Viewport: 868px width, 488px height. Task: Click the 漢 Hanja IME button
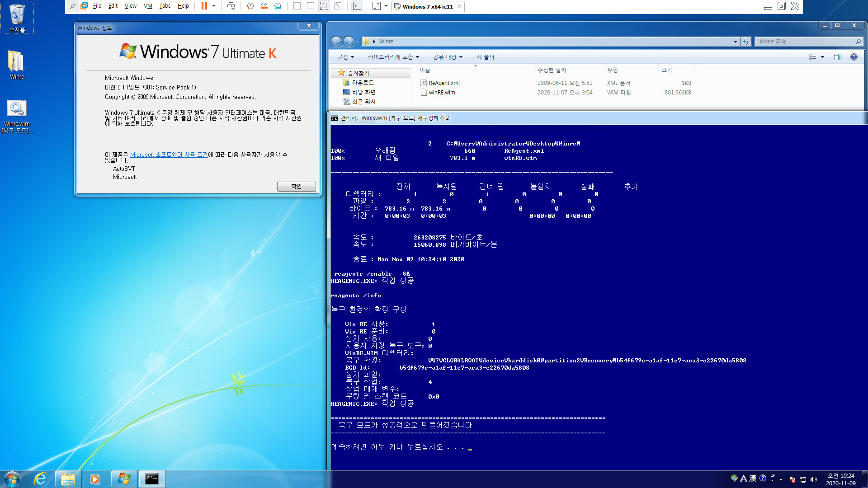click(x=753, y=478)
